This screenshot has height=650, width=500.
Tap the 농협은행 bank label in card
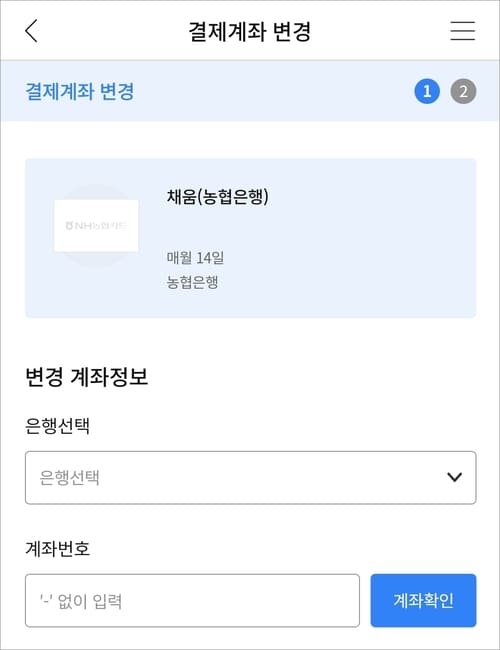point(192,282)
